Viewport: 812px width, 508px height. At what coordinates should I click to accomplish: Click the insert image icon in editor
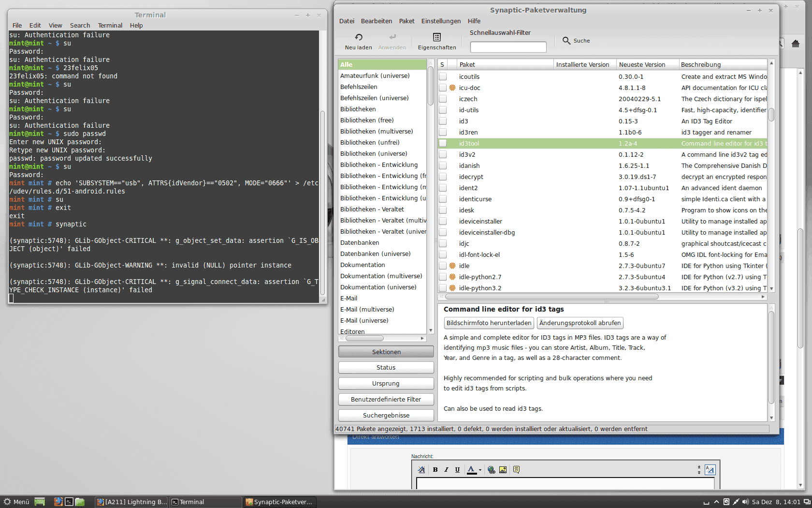click(503, 470)
